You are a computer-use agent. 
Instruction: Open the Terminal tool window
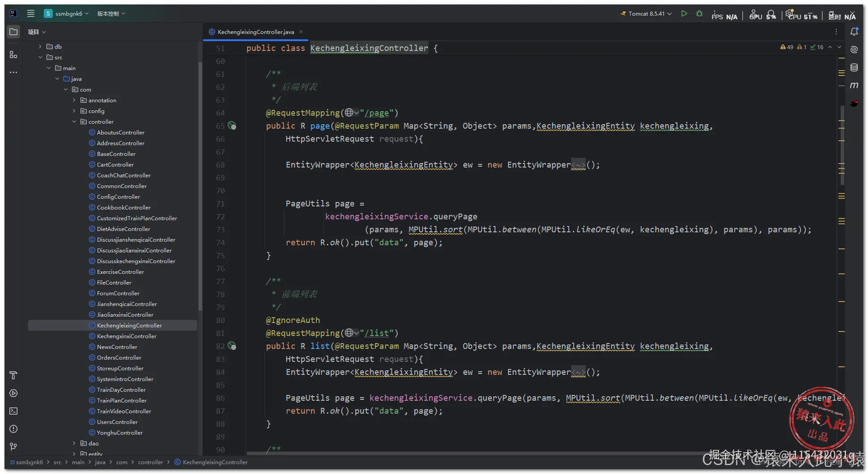(13, 411)
